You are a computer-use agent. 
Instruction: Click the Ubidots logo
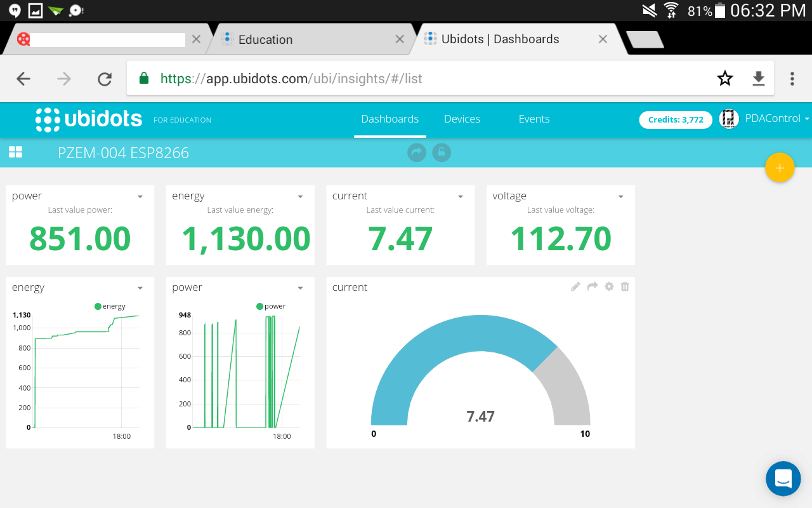pyautogui.click(x=89, y=119)
